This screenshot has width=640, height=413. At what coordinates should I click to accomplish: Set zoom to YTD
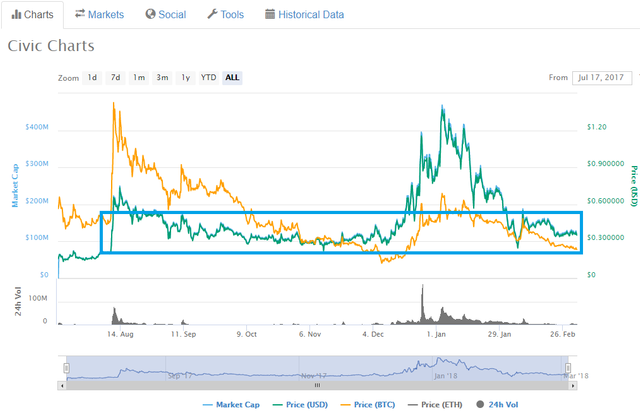click(x=209, y=78)
